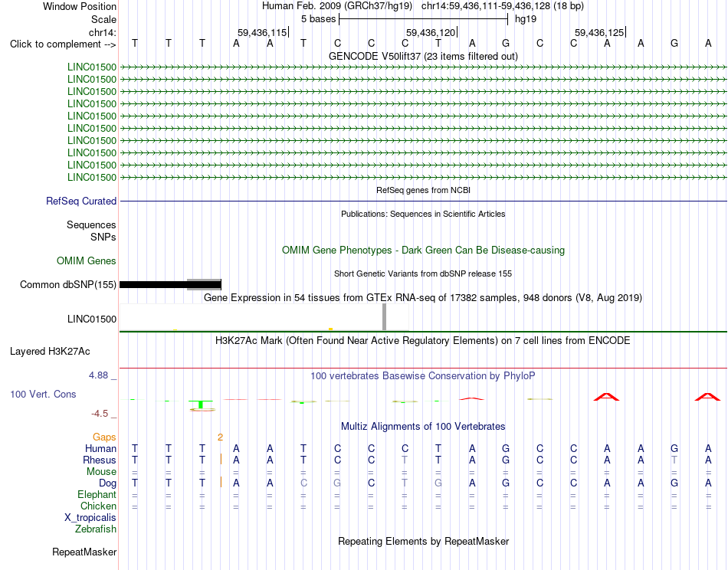
Task: Click the hg19 label beside the scale bar
Action: [526, 19]
